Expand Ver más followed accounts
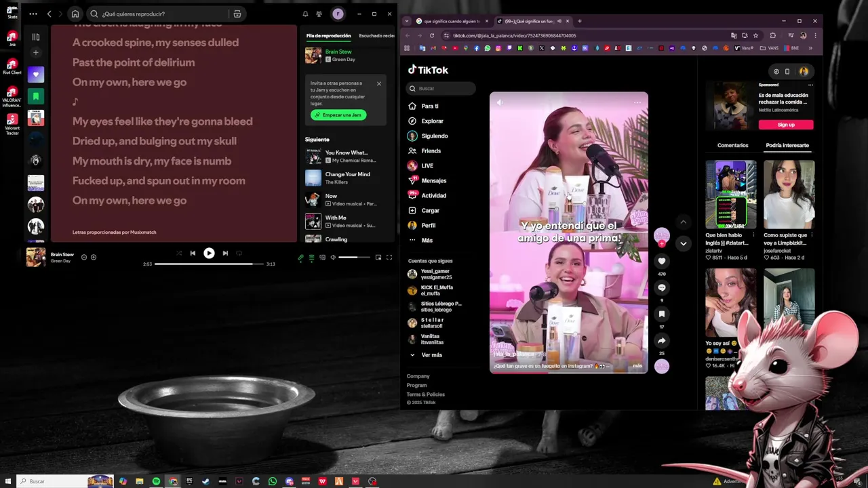 431,354
